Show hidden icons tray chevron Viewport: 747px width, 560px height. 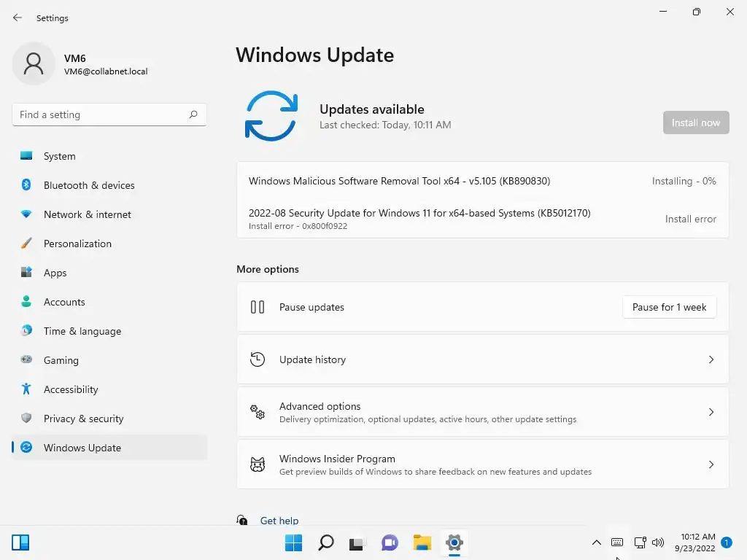pos(597,542)
